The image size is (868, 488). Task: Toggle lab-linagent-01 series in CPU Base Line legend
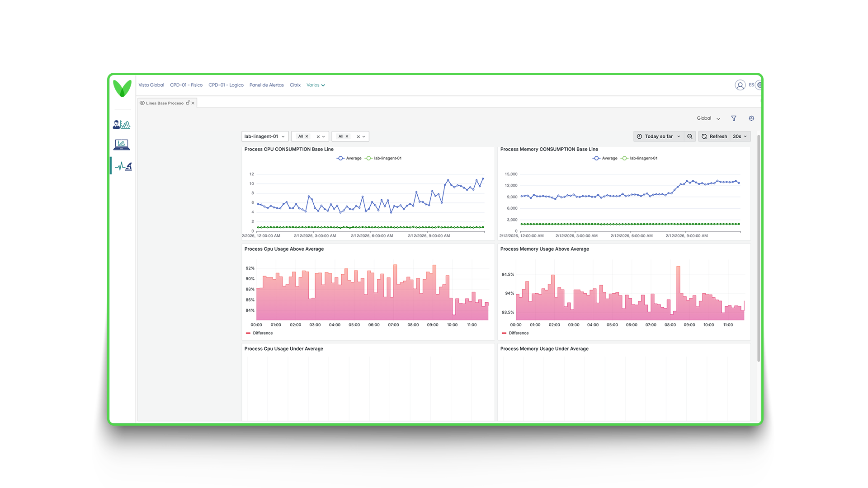coord(383,158)
